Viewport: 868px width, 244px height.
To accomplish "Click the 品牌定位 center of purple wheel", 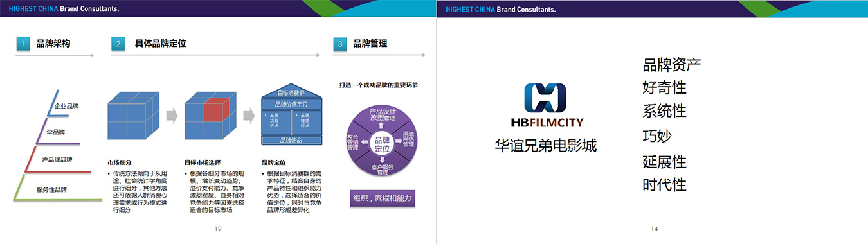I will click(382, 143).
